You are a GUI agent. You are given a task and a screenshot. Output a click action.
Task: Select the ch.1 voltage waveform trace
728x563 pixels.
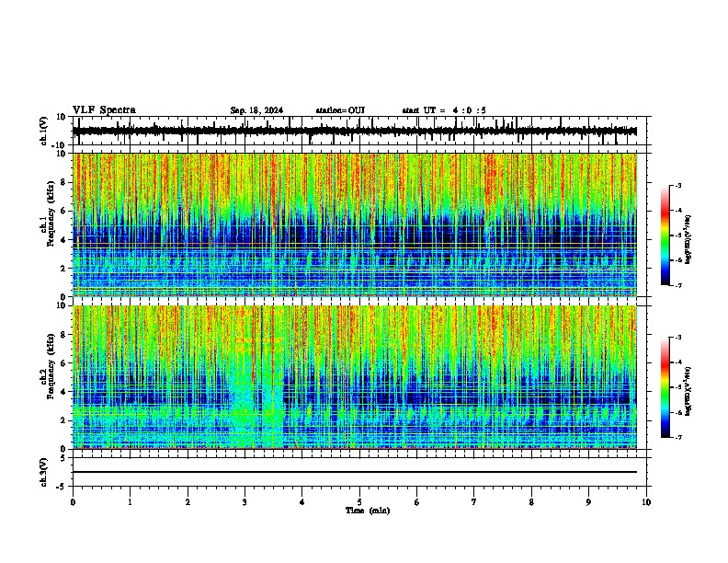(x=355, y=131)
